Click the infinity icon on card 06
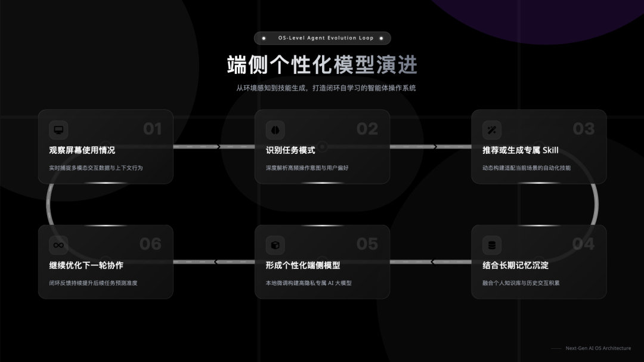Viewport: 644px width, 362px height. [x=57, y=245]
